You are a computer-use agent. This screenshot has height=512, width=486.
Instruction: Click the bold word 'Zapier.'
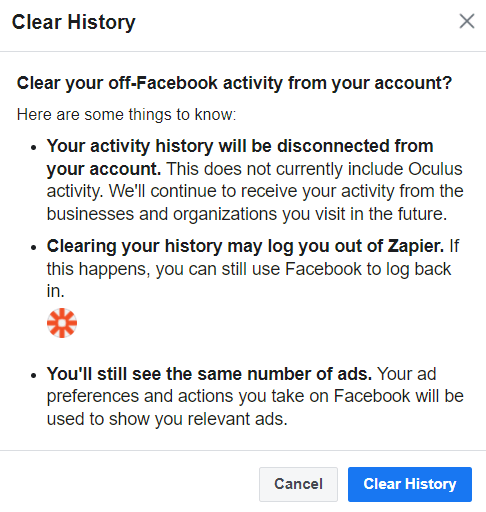416,246
